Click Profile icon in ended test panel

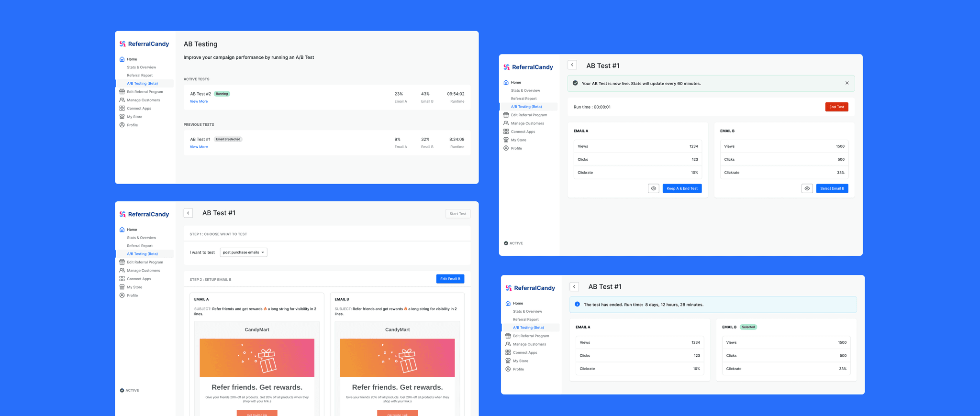[508, 369]
